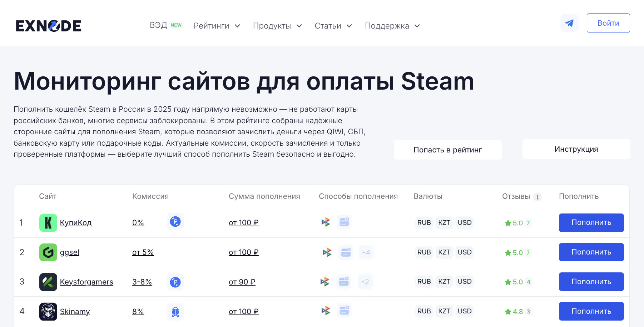Click the от 90 ₽ amount link

coord(242,282)
